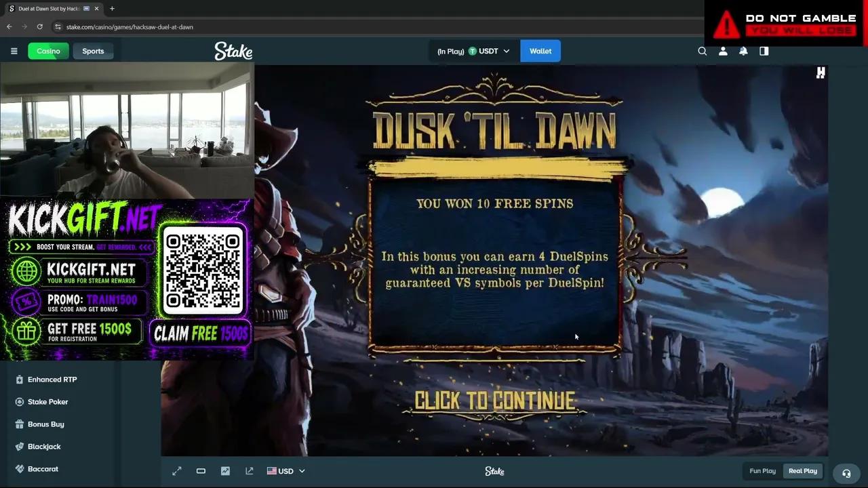This screenshot has height=488, width=868.
Task: Click to continue the Dusk 'til Dawn bonus
Action: coord(494,401)
